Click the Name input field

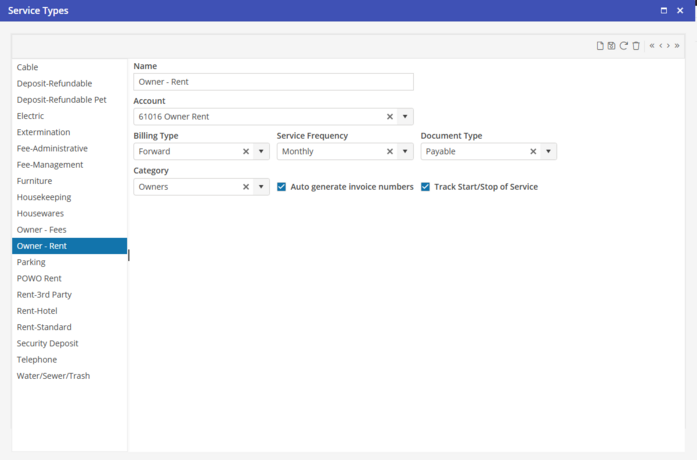[x=273, y=82]
